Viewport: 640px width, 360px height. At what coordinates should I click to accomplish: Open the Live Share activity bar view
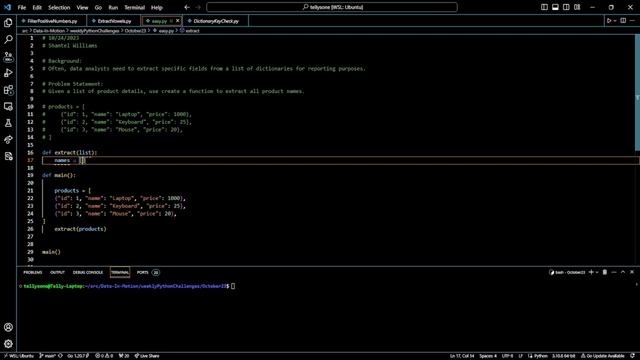pos(8,140)
